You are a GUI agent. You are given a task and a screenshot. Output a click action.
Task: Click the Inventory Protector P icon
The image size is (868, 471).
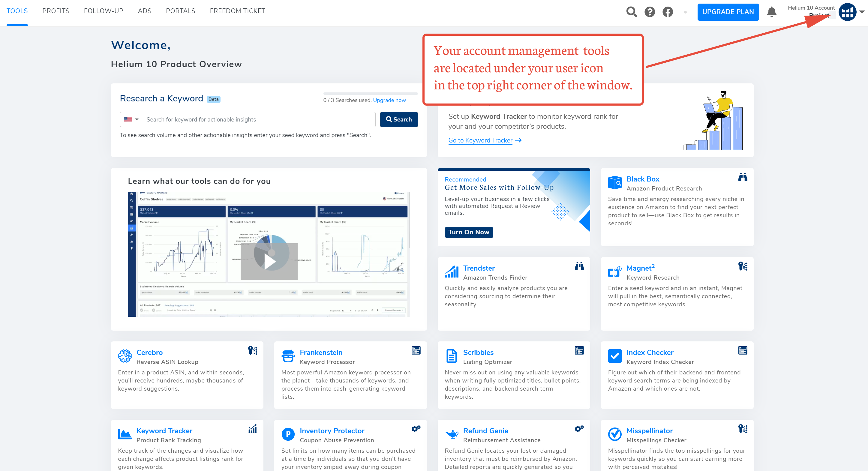288,434
